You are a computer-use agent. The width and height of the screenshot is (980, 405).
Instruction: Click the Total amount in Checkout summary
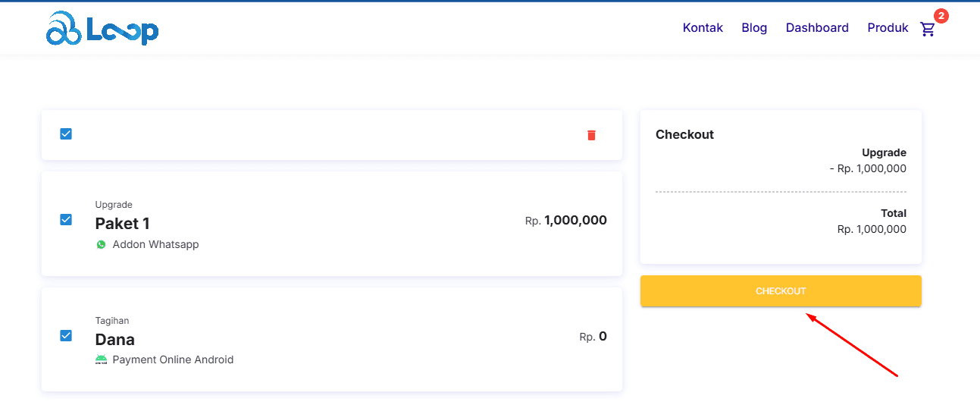coord(872,229)
